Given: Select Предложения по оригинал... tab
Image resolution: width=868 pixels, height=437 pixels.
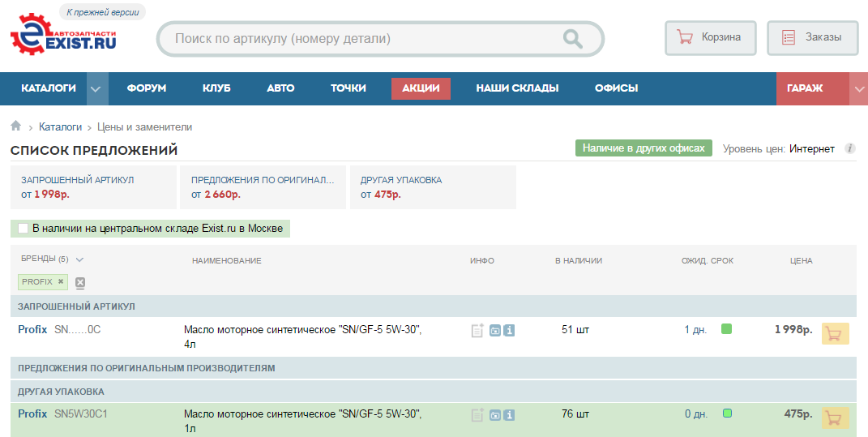Looking at the screenshot, I should [x=263, y=187].
